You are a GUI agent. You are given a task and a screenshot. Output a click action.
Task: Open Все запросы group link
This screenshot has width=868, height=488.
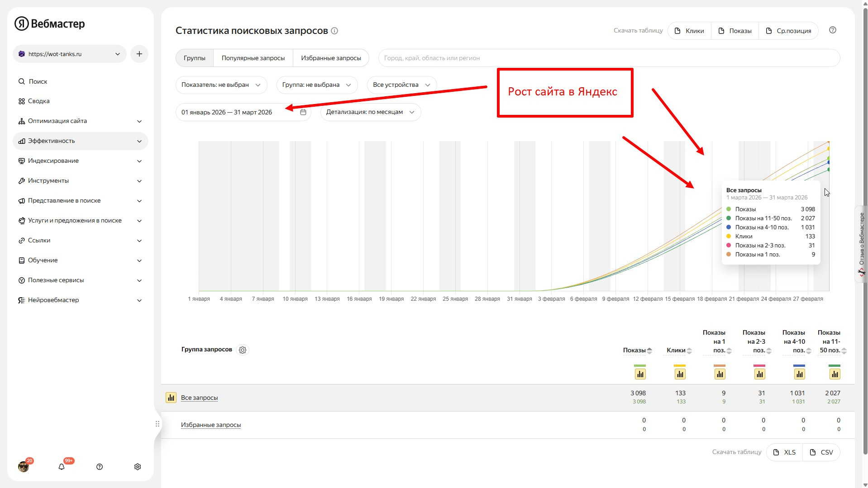(200, 398)
